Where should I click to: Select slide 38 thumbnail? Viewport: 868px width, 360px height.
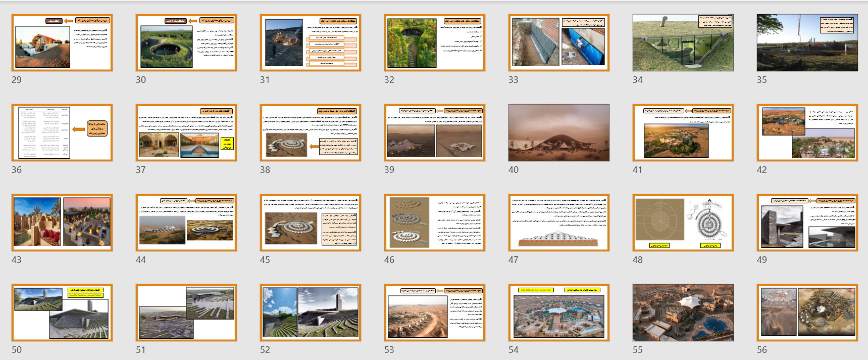[311, 132]
